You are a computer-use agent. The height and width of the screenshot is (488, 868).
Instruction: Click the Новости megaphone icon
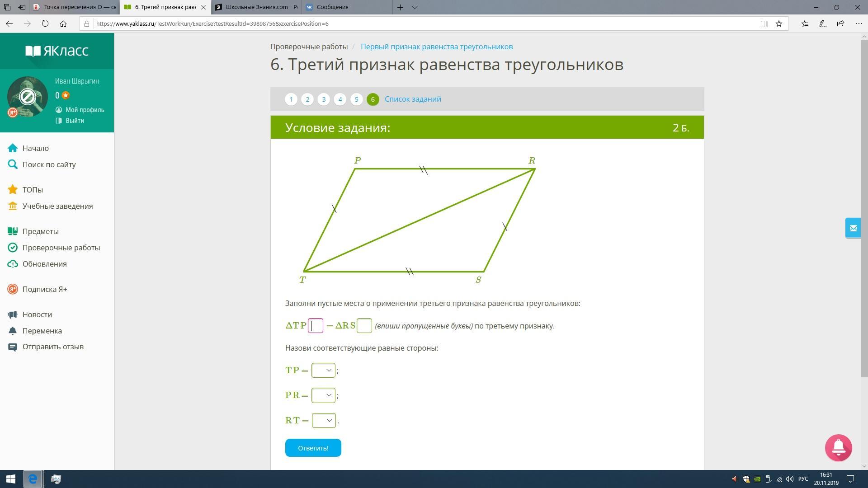click(13, 314)
